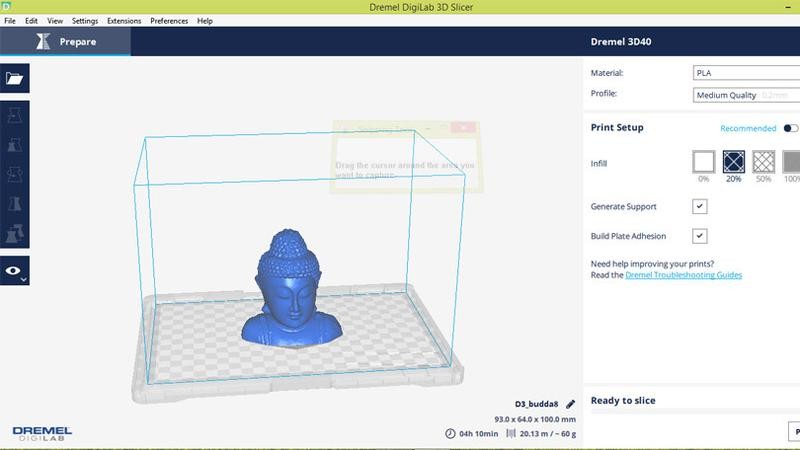Open the Preferences menu

tap(169, 20)
